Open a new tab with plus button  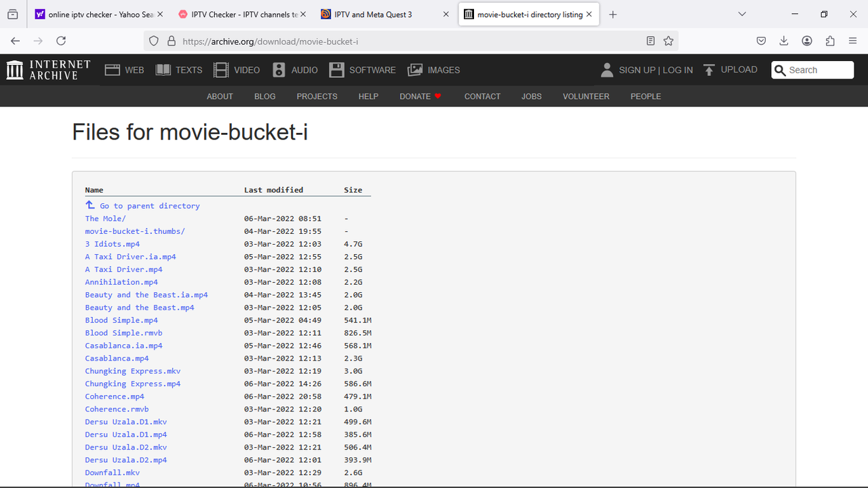pyautogui.click(x=613, y=14)
